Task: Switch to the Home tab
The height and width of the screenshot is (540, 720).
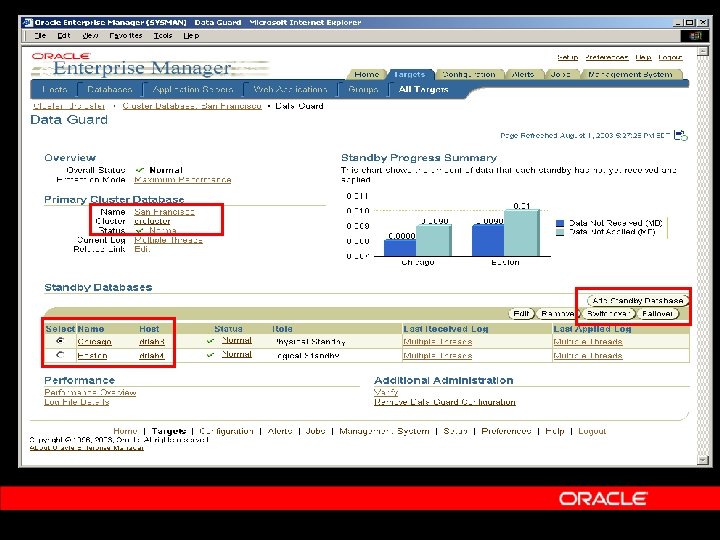Action: [x=366, y=74]
